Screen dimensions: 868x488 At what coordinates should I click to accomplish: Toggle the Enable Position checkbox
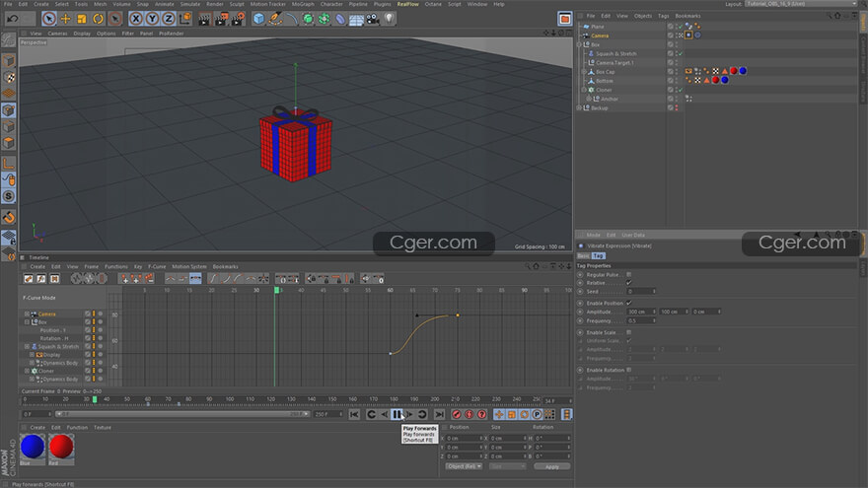(x=629, y=303)
